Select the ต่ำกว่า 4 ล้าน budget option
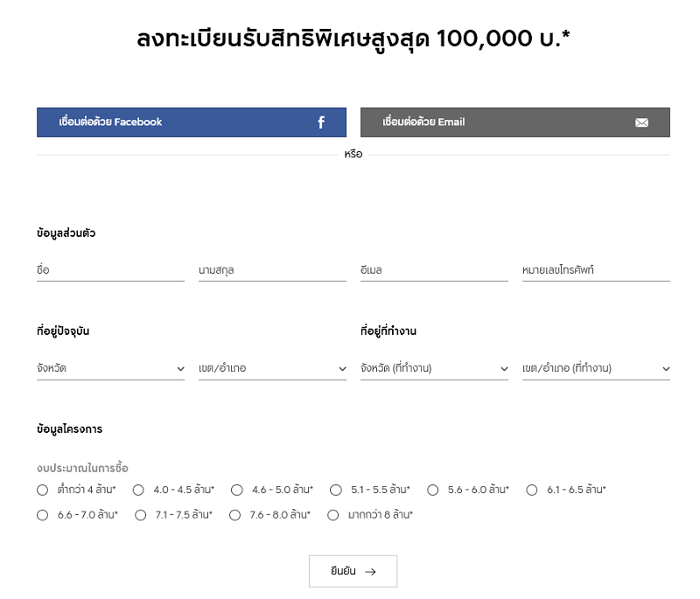 point(42,491)
